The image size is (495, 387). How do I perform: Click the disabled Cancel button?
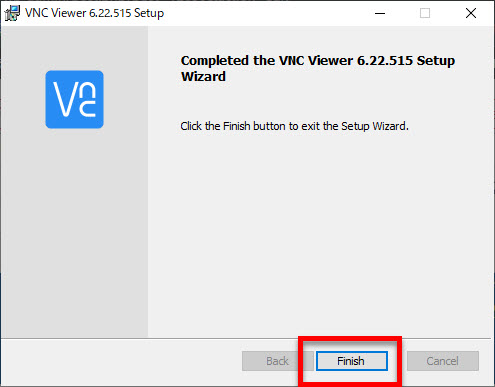[x=443, y=361]
